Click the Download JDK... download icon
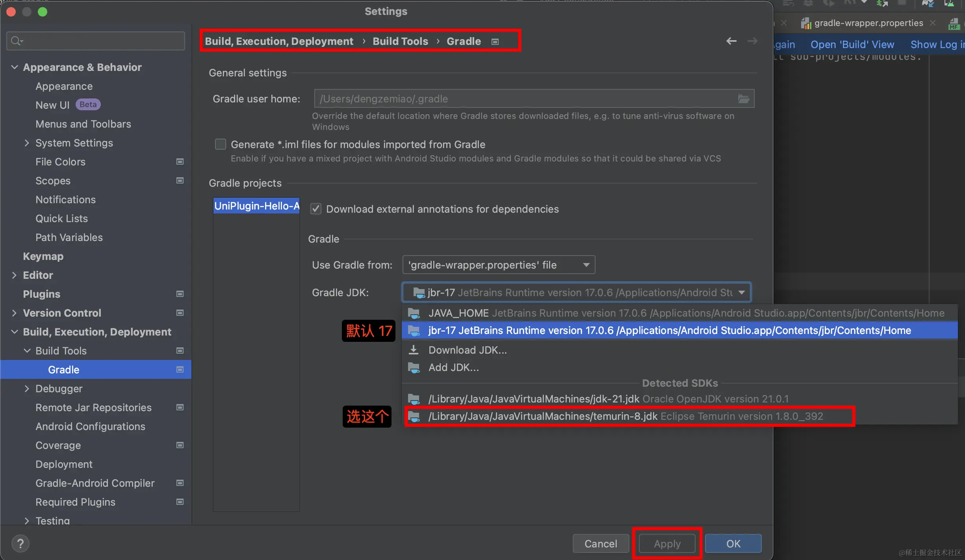965x560 pixels. [x=414, y=350]
